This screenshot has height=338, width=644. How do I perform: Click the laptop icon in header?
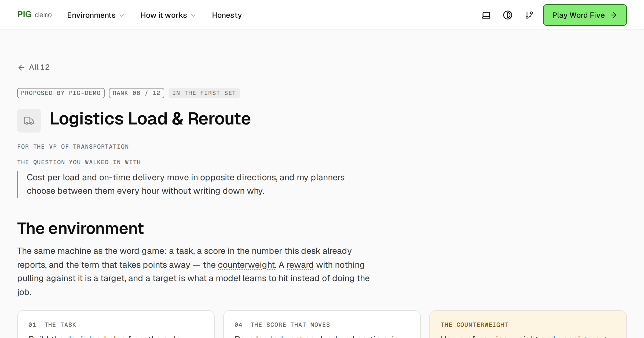coord(486,15)
